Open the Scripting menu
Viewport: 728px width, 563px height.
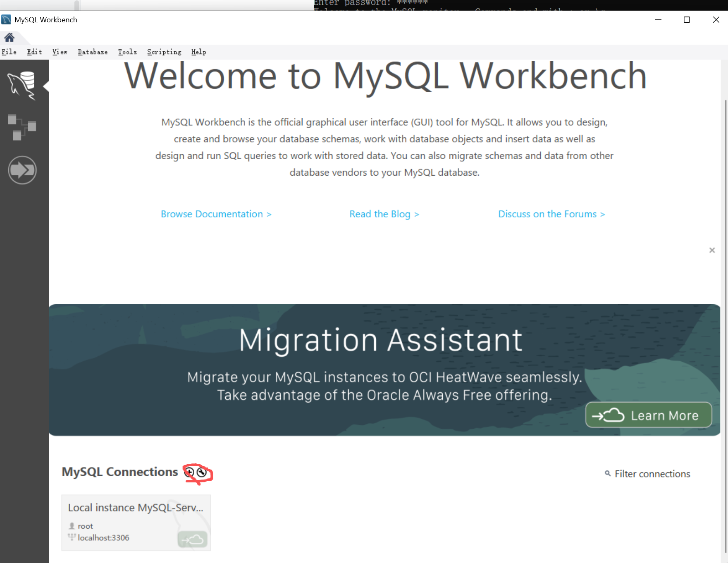click(164, 52)
